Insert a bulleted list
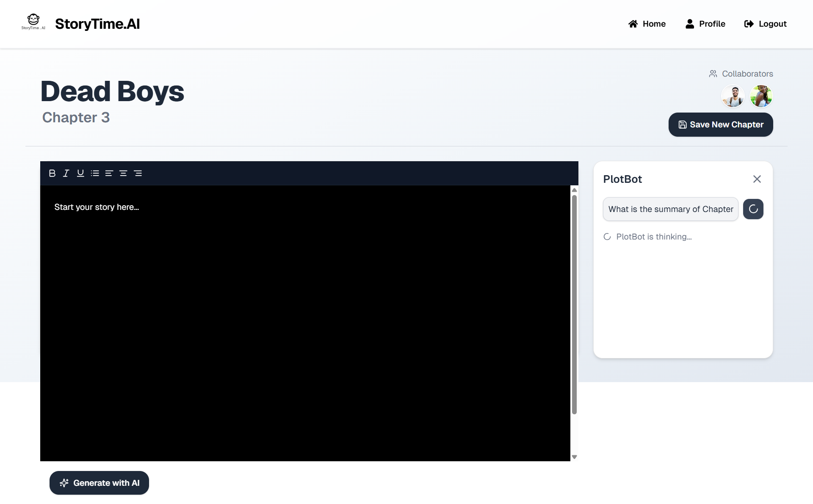Image resolution: width=813 pixels, height=504 pixels. pyautogui.click(x=95, y=173)
